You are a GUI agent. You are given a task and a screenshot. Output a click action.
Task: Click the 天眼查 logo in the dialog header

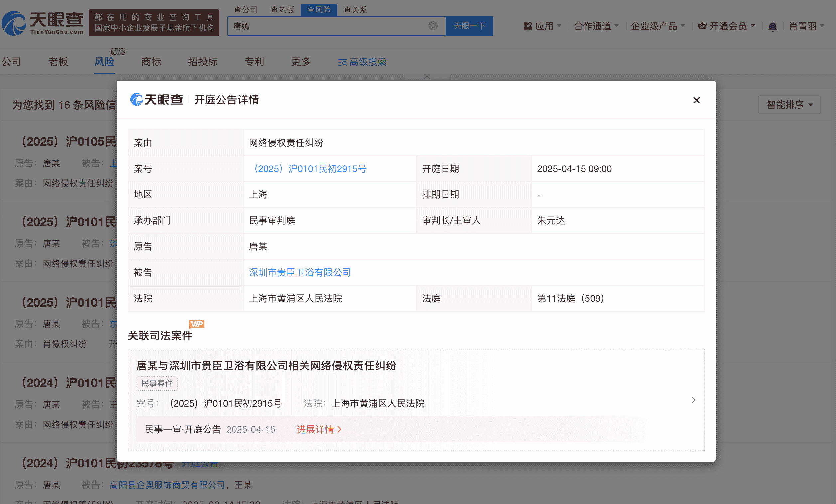point(156,100)
